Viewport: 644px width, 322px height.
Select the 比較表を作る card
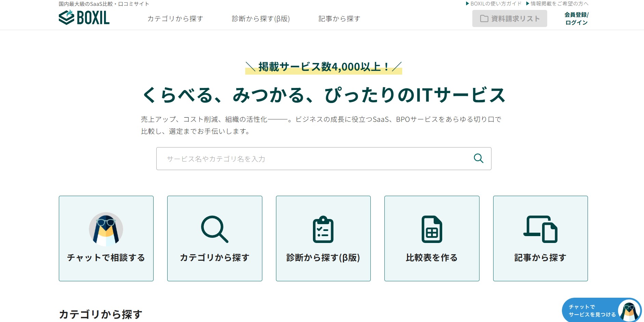(x=432, y=239)
